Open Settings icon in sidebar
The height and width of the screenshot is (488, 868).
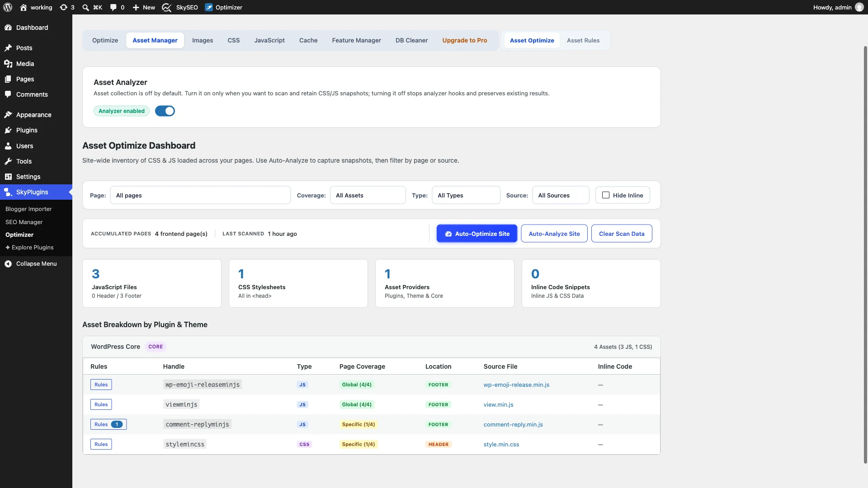coord(8,177)
